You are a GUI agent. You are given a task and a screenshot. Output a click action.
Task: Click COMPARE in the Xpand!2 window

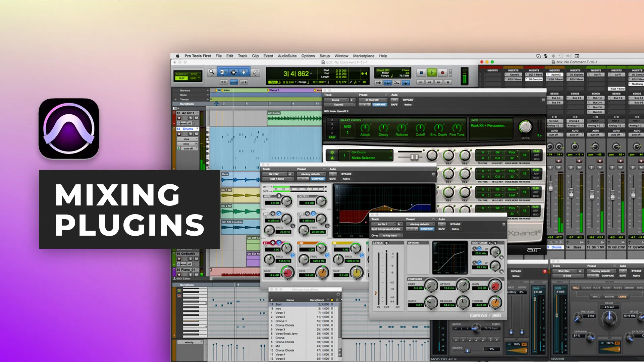click(379, 105)
